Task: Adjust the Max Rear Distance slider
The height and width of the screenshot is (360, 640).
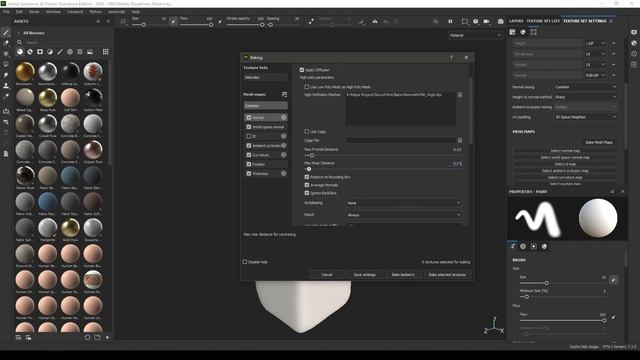Action: tap(383, 169)
